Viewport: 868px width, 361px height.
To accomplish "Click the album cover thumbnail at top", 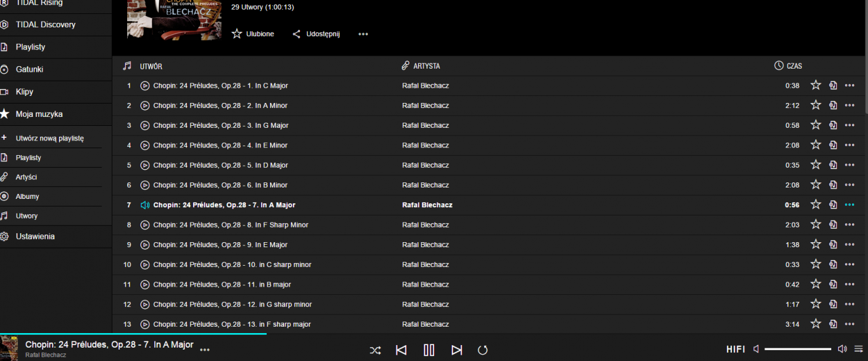I will 174,20.
